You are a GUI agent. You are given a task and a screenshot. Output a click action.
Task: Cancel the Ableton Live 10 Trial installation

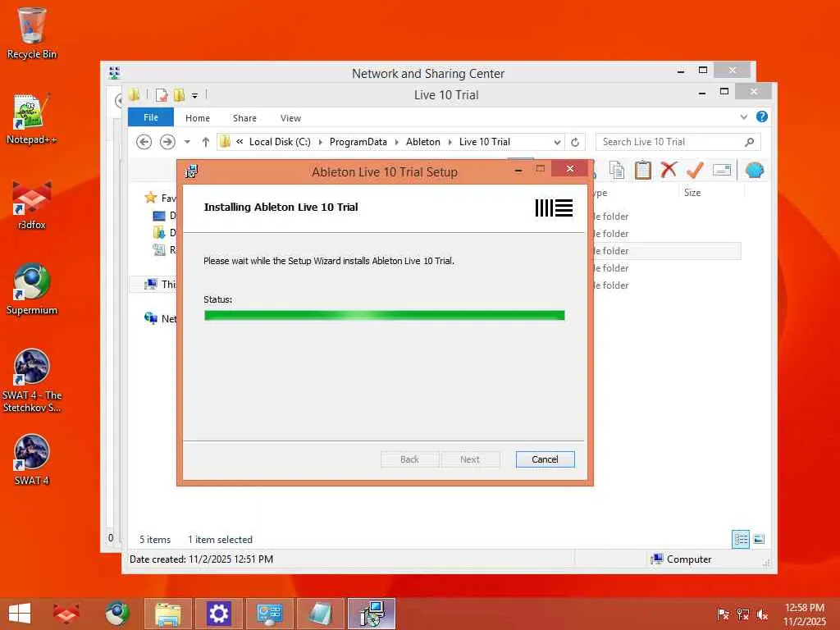545,459
